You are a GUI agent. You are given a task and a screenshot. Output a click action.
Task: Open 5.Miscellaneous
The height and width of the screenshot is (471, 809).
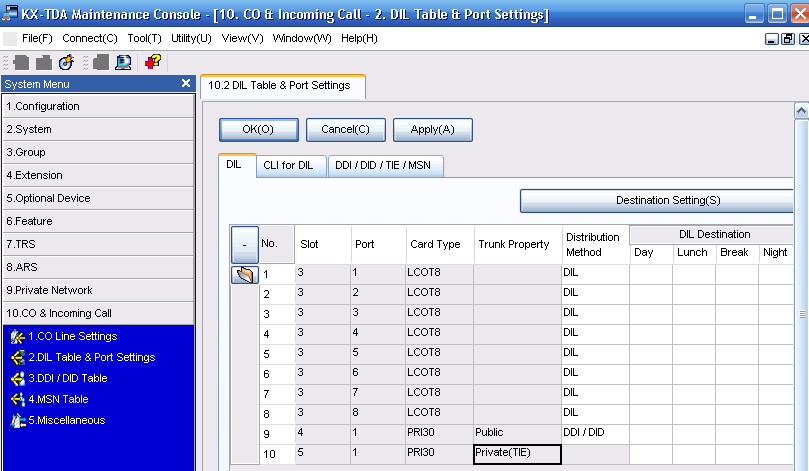click(67, 420)
